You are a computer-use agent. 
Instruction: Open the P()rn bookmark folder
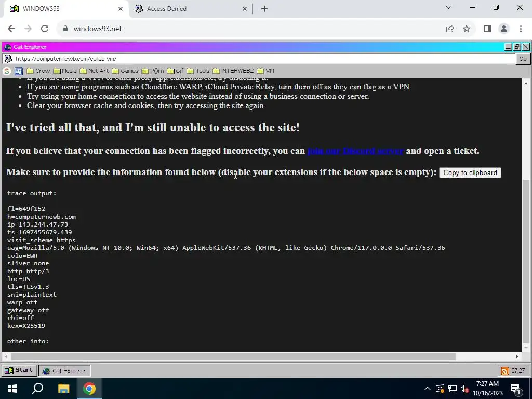point(153,71)
